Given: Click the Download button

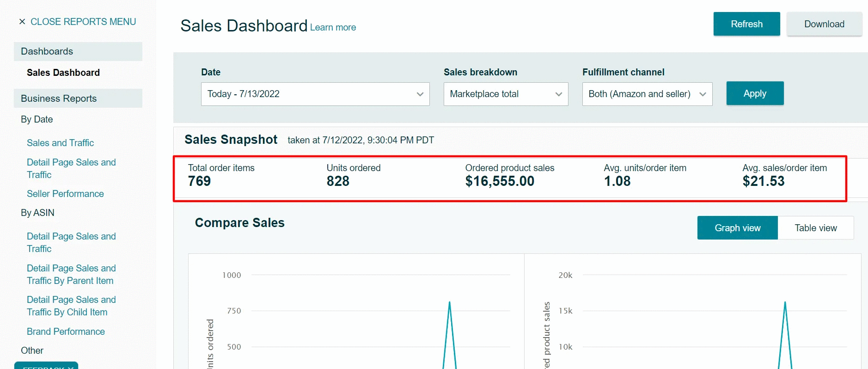Looking at the screenshot, I should (824, 24).
